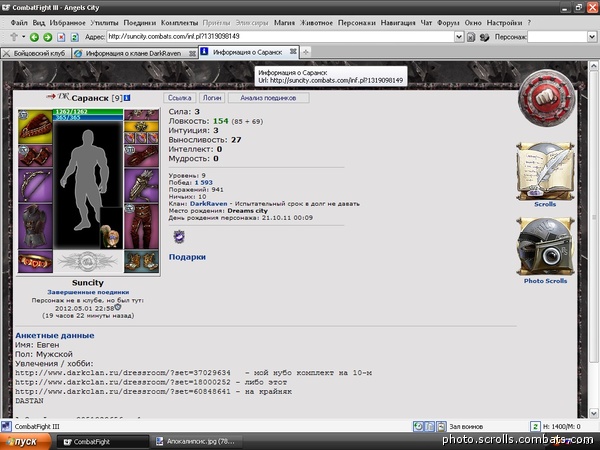Click the green Back navigation arrow
Image resolution: width=600 pixels, height=450 pixels.
pyautogui.click(x=34, y=37)
